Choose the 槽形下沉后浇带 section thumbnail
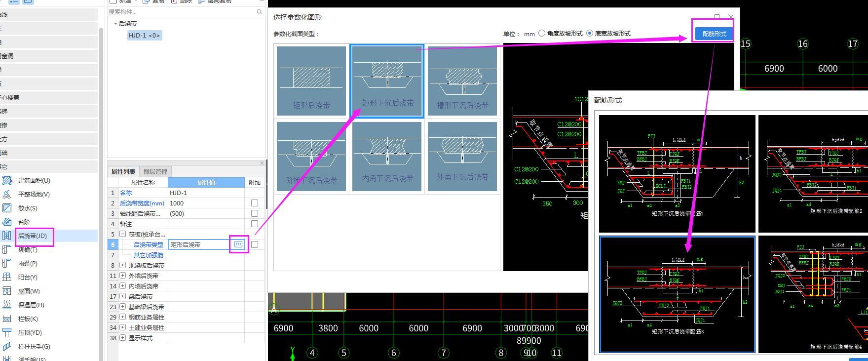Screen dimensions: 868x361 click(x=462, y=81)
